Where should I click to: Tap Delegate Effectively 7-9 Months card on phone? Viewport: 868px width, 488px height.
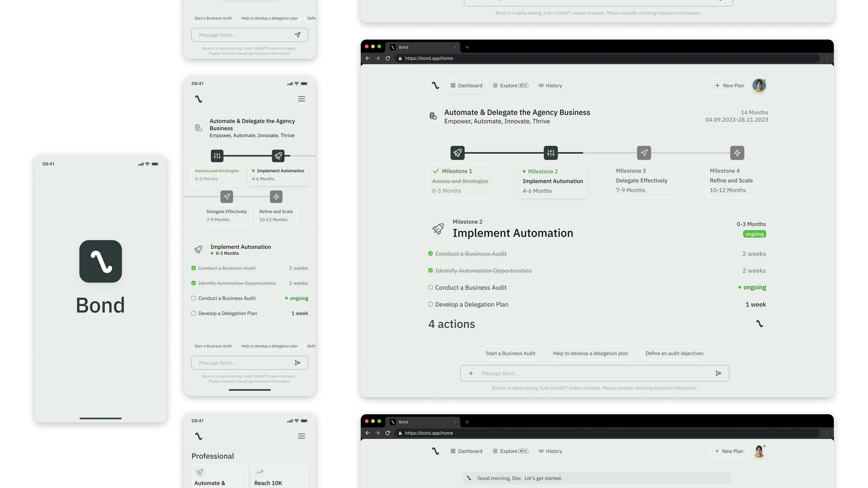coord(227,216)
